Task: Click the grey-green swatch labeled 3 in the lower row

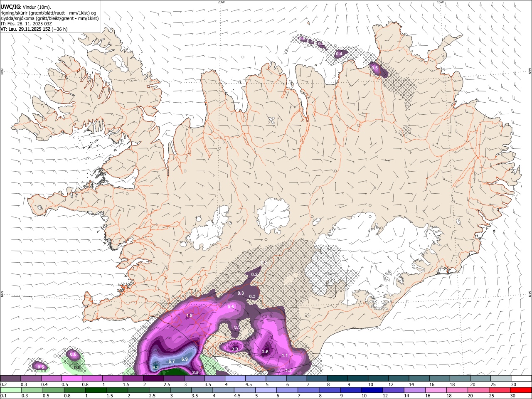Action: [180, 390]
